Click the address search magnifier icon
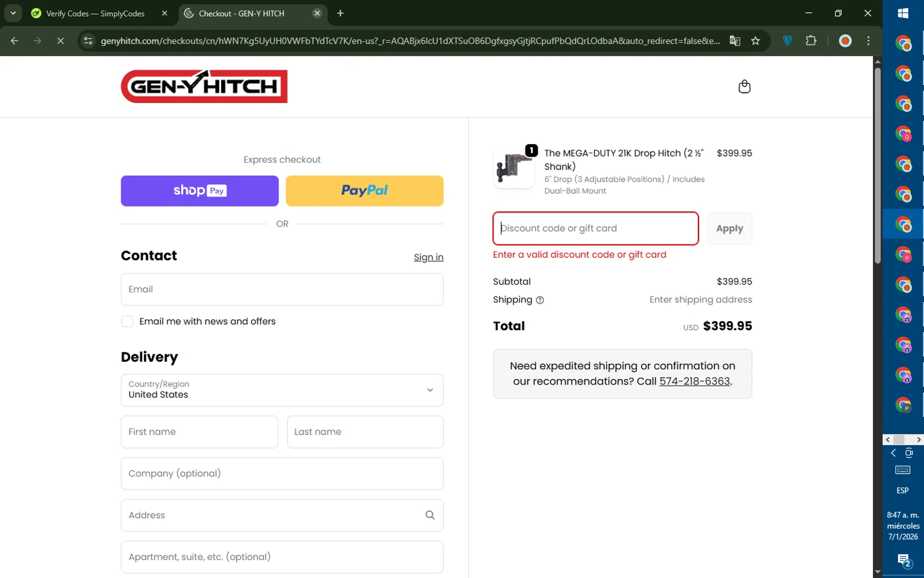924x578 pixels. coord(430,515)
